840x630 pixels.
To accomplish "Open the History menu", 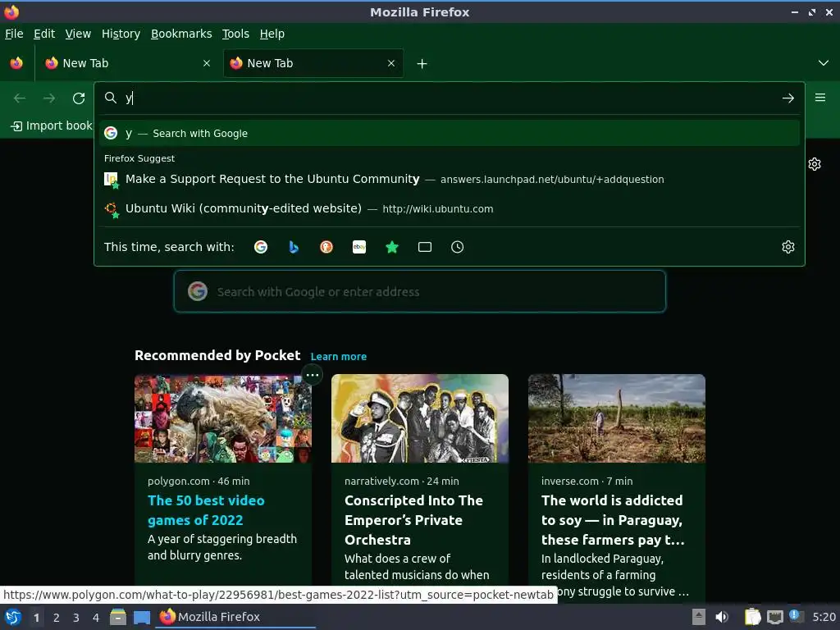I will click(x=121, y=34).
